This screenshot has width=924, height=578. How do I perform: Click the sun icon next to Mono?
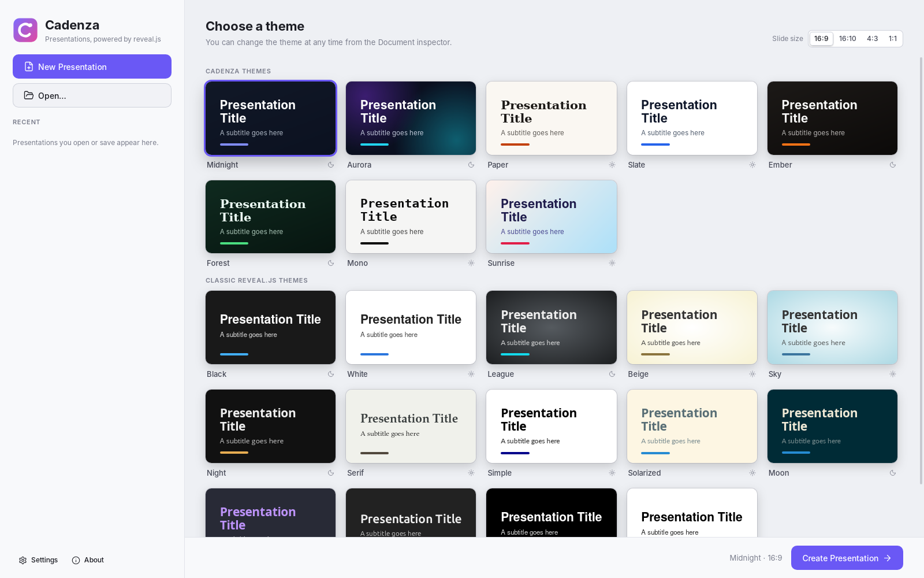(x=471, y=263)
